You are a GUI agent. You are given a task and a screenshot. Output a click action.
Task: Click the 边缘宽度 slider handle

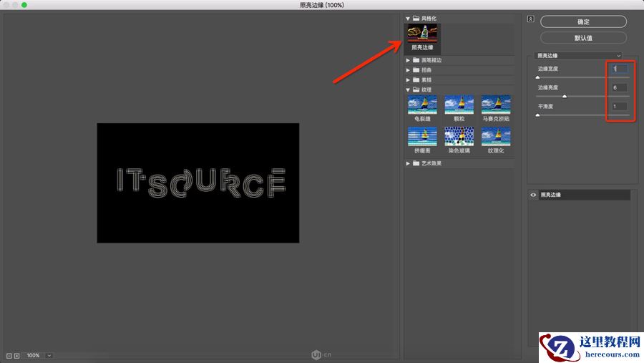click(537, 77)
